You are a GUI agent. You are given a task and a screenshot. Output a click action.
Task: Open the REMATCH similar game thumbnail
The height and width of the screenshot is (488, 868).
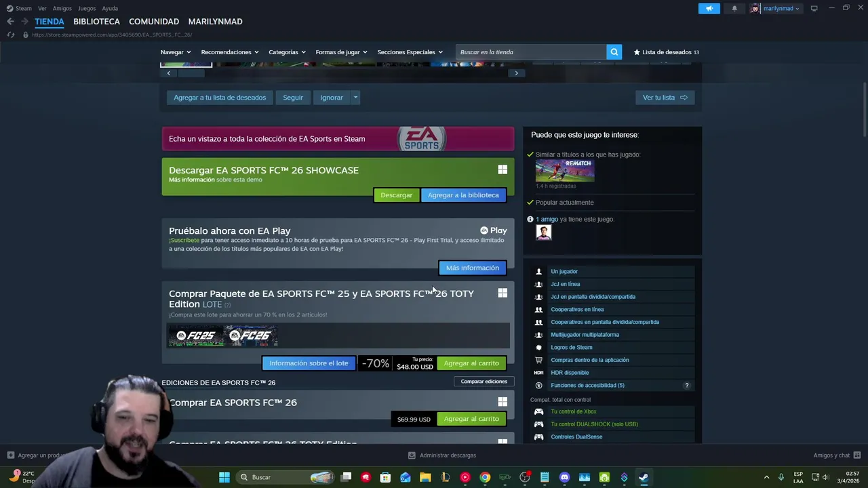coord(565,170)
